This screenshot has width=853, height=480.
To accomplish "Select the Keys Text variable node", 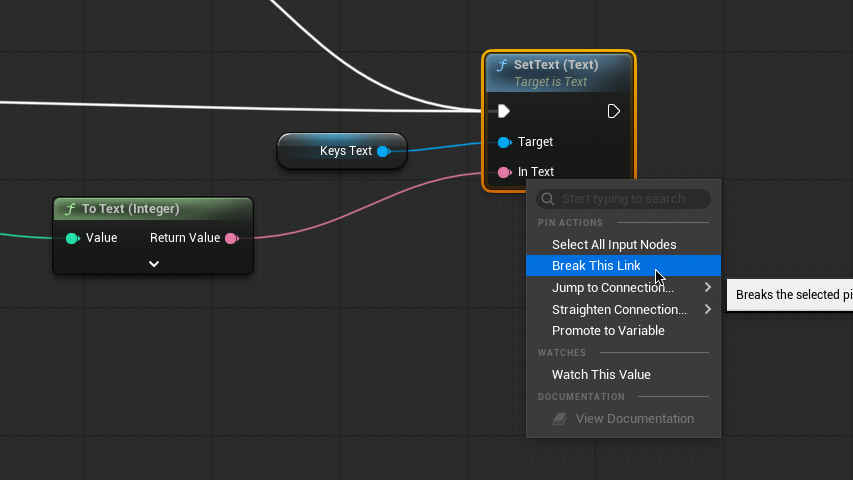I will (330, 151).
